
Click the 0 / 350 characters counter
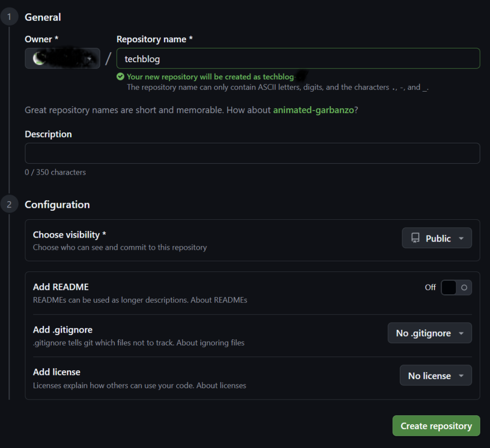(55, 172)
